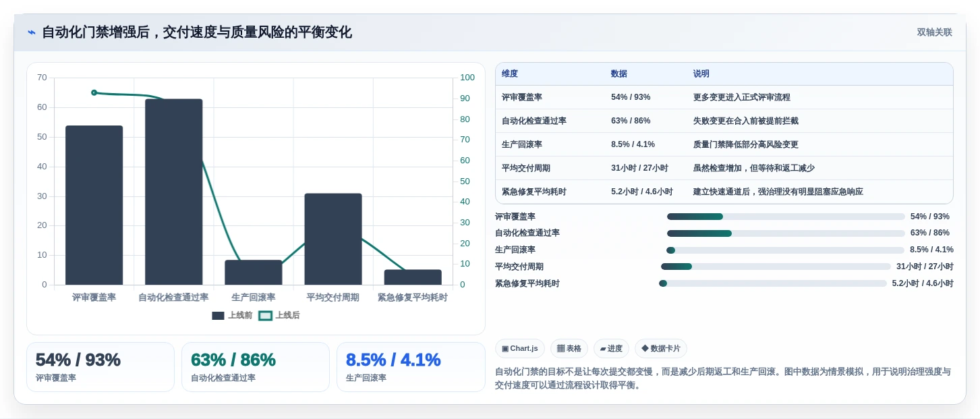Click the 8.5% / 4.1% table data cell
Screen dimensions: 980x419
tap(646, 144)
